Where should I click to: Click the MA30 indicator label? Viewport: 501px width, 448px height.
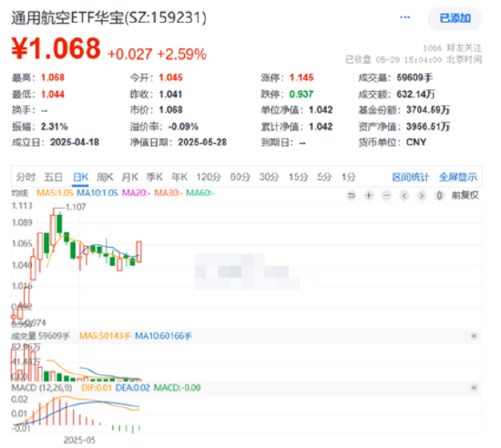[169, 193]
